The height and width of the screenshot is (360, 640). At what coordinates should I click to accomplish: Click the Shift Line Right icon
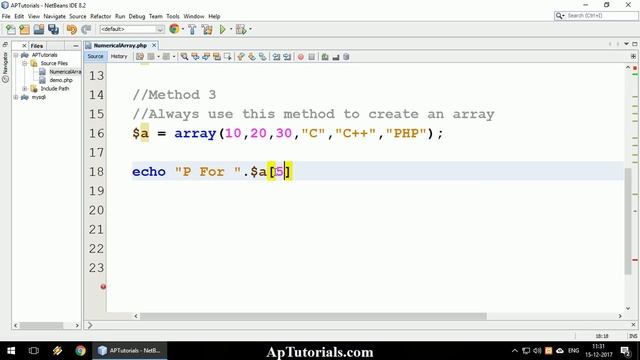coord(287,57)
